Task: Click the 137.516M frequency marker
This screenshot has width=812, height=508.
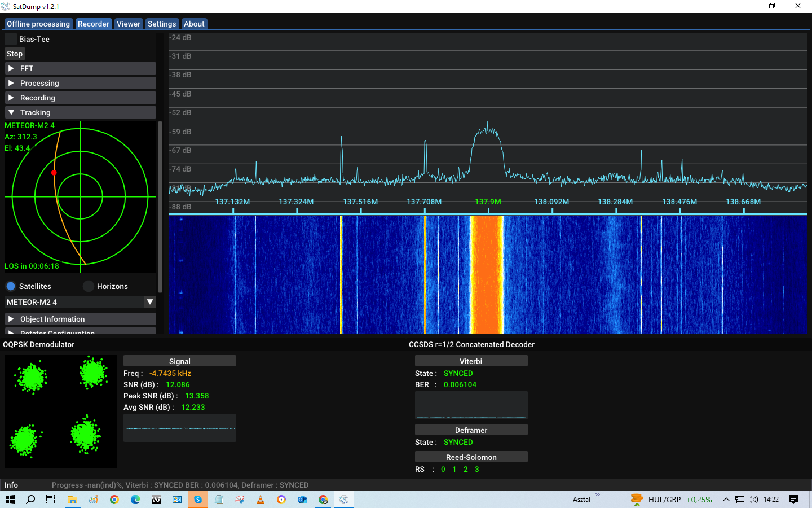Action: pos(360,202)
